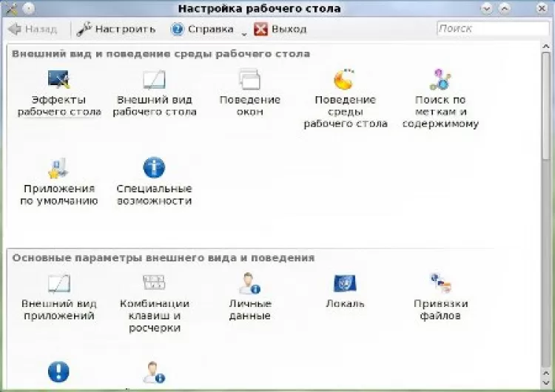Open Поведение среды рабочего стола
This screenshot has height=392, width=555.
coord(345,80)
